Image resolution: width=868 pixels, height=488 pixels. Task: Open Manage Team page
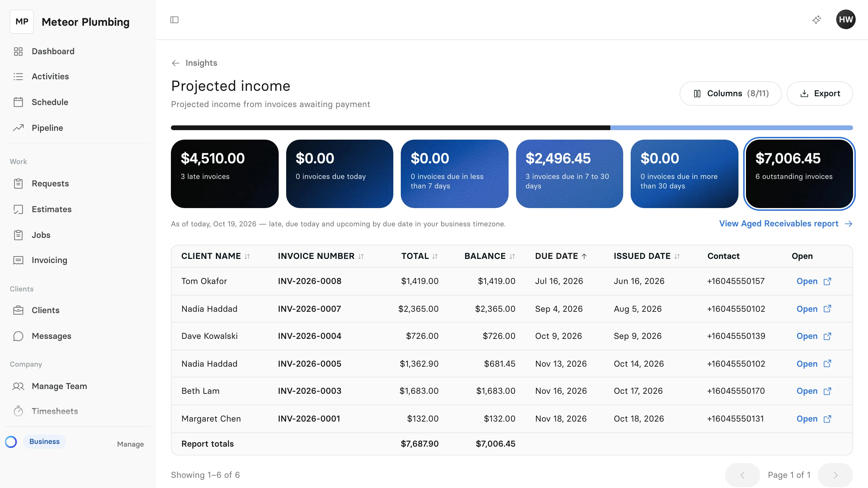[78, 386]
